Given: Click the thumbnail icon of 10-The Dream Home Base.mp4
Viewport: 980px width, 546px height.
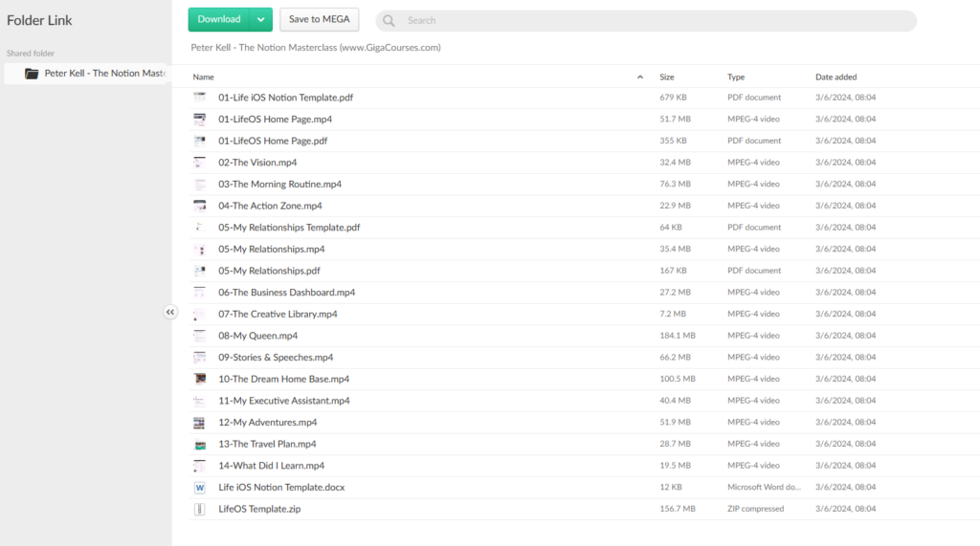Looking at the screenshot, I should point(200,379).
